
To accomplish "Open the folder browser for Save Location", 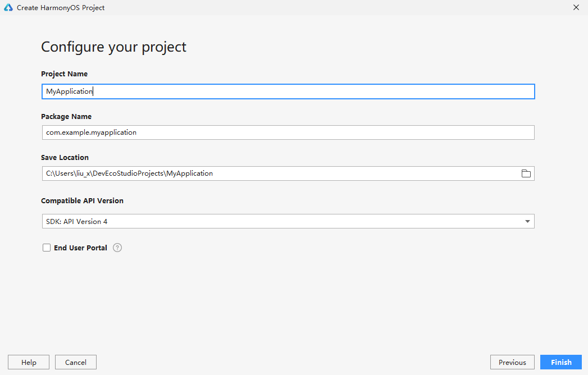I will (526, 173).
